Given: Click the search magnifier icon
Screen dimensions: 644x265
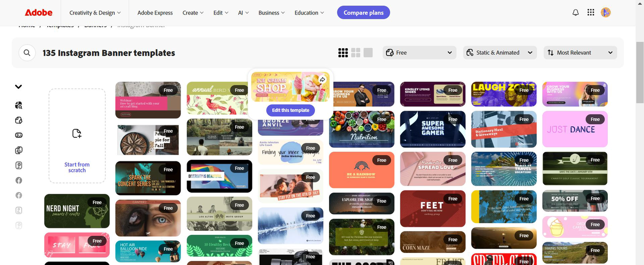Looking at the screenshot, I should click(27, 53).
